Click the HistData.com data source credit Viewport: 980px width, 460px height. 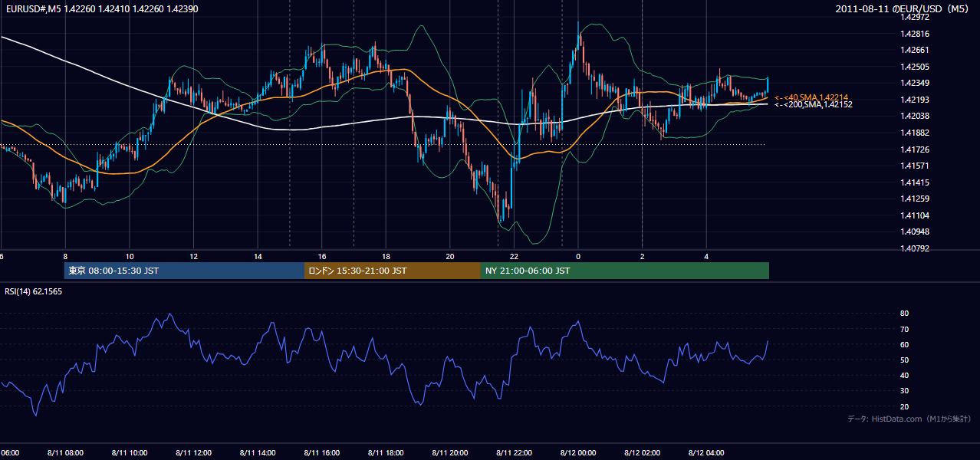coord(909,419)
